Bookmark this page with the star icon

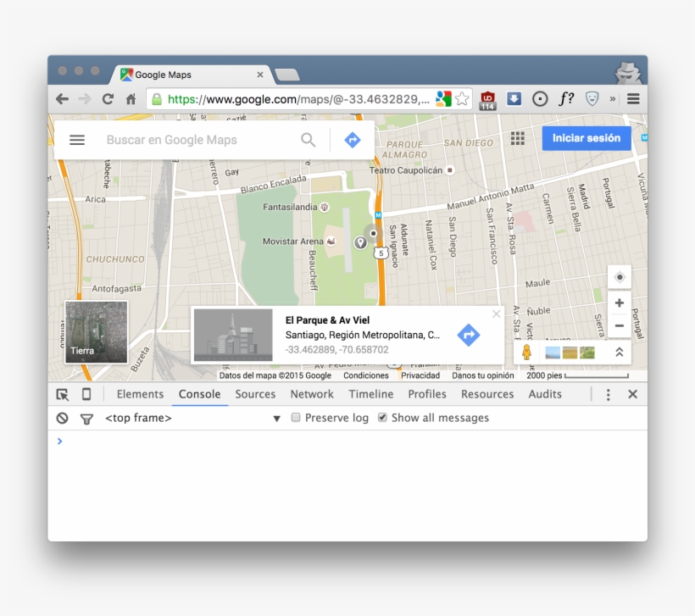tap(462, 99)
